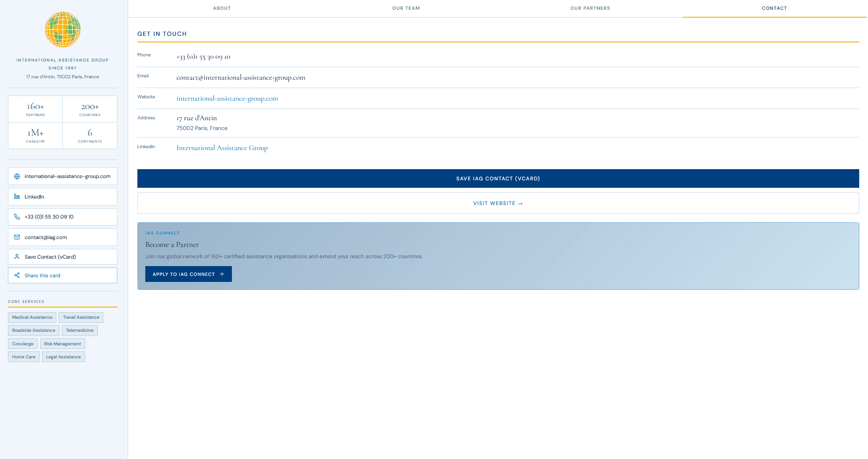Click Save Contact (vCard) in sidebar
This screenshot has width=868, height=459.
(x=62, y=257)
